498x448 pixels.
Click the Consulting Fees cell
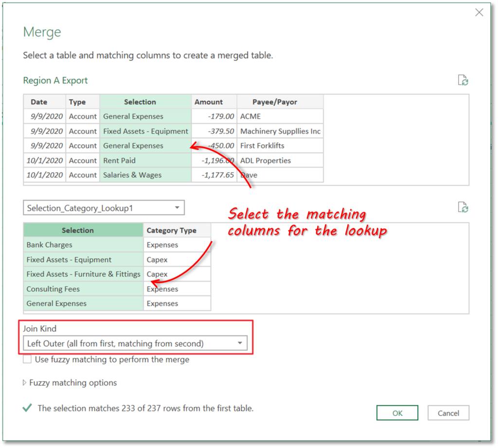pos(53,289)
